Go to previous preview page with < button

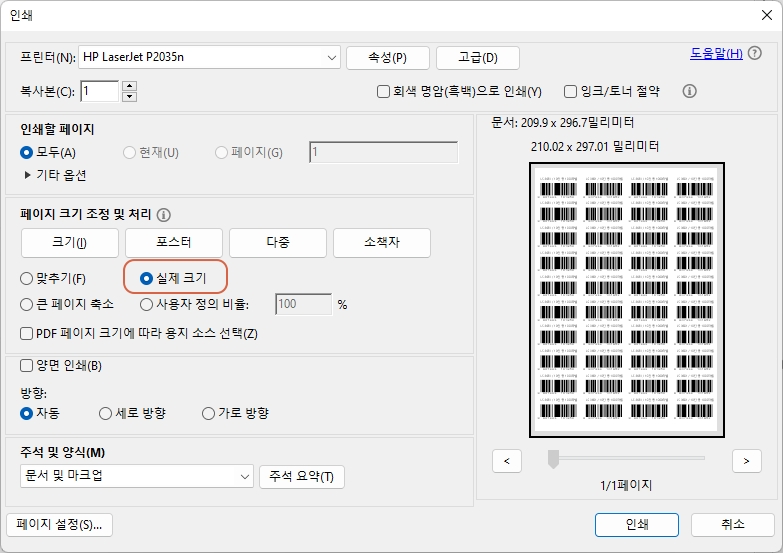point(507,461)
